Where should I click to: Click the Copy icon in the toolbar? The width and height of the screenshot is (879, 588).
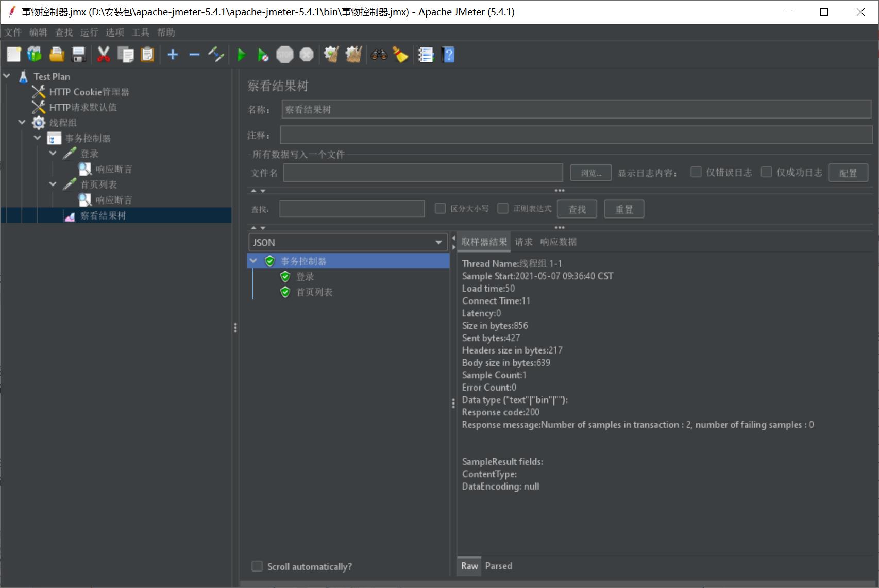(x=125, y=54)
